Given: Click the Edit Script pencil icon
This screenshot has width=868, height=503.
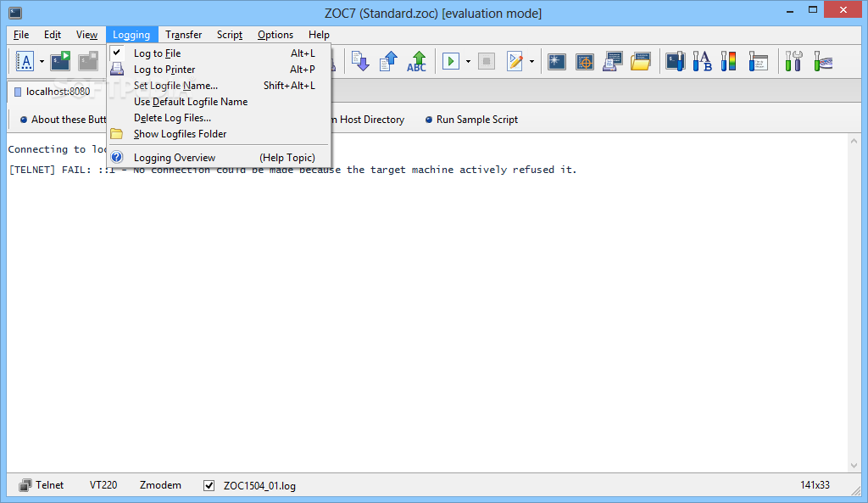Looking at the screenshot, I should coord(515,61).
